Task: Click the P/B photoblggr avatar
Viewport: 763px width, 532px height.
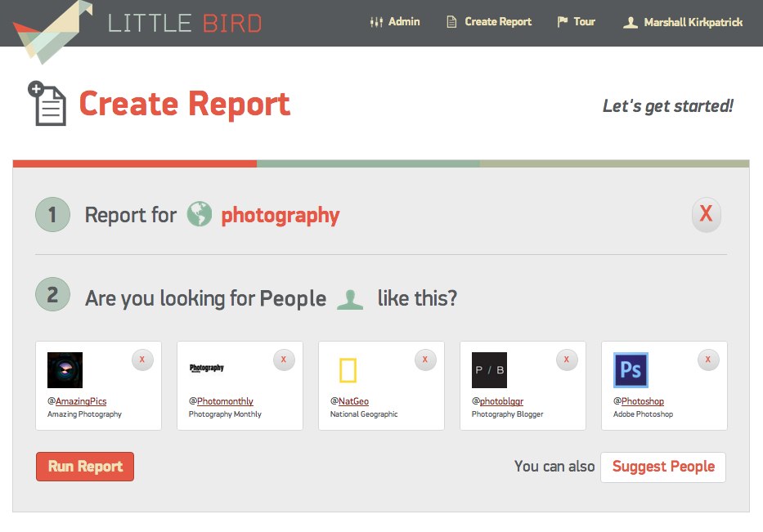Action: pyautogui.click(x=489, y=370)
